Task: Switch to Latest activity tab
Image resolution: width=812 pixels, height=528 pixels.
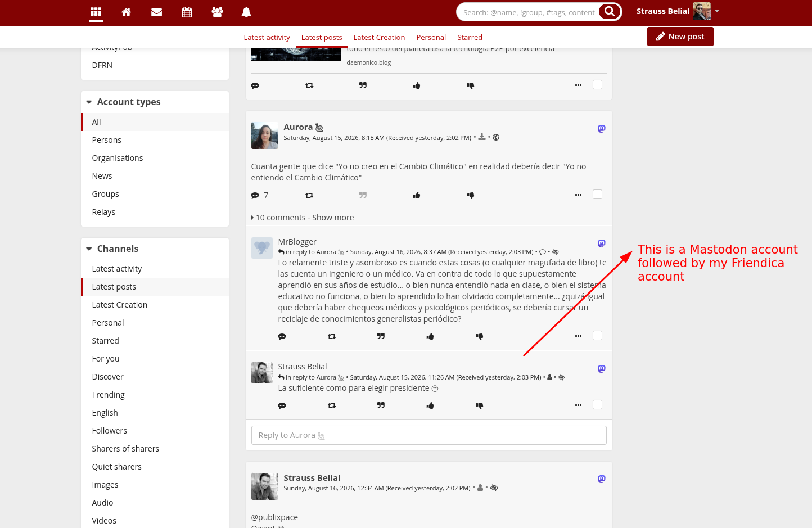Action: pos(267,38)
